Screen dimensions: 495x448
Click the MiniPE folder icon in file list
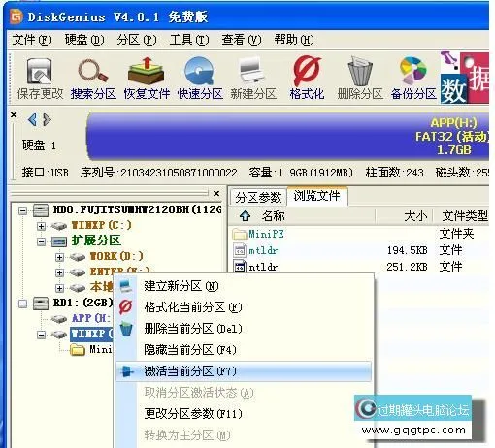(240, 234)
